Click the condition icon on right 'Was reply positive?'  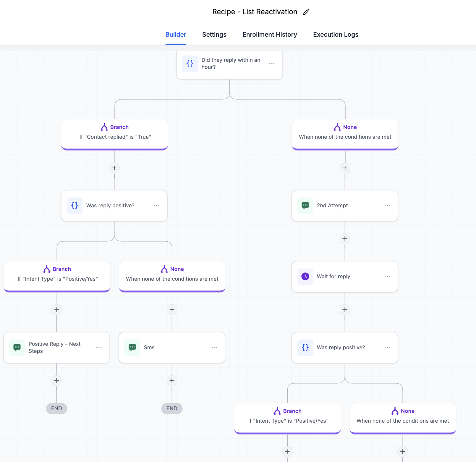point(305,348)
